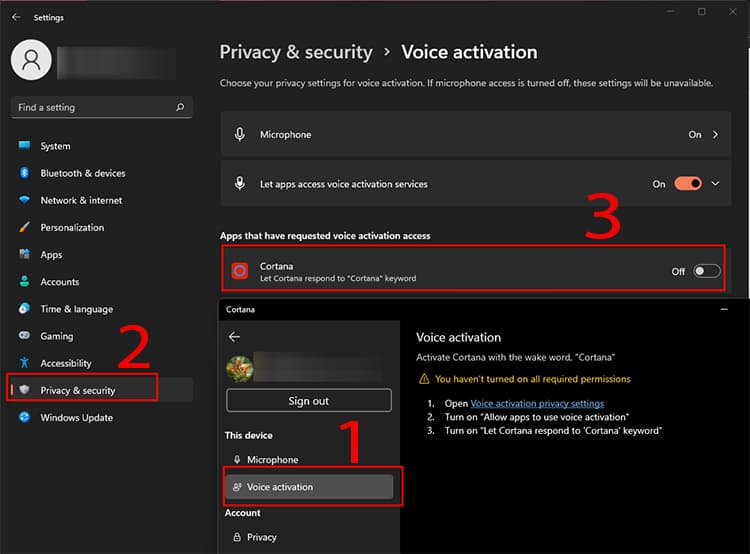Click the Settings back arrow icon
This screenshot has height=554, width=750.
click(16, 17)
